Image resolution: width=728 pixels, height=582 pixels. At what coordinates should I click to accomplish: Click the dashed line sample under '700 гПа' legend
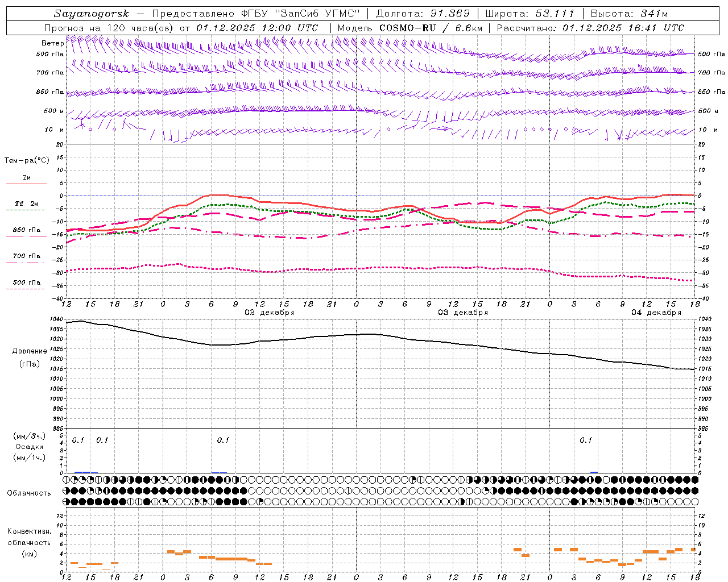point(25,263)
